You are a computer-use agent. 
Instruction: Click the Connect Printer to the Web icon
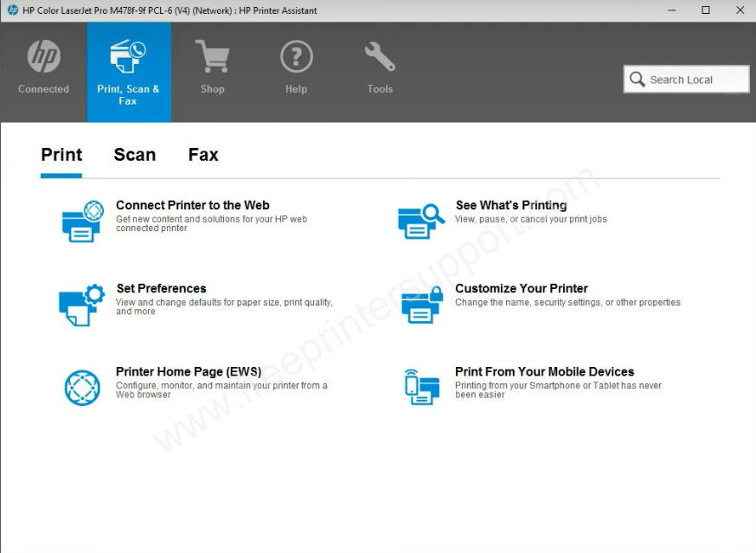(x=82, y=222)
